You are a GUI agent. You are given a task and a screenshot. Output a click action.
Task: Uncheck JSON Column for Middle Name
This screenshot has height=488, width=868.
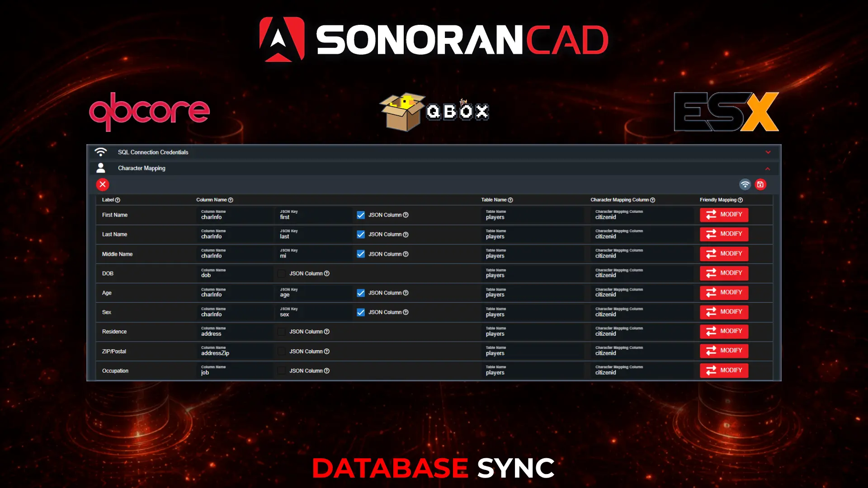[x=361, y=254]
